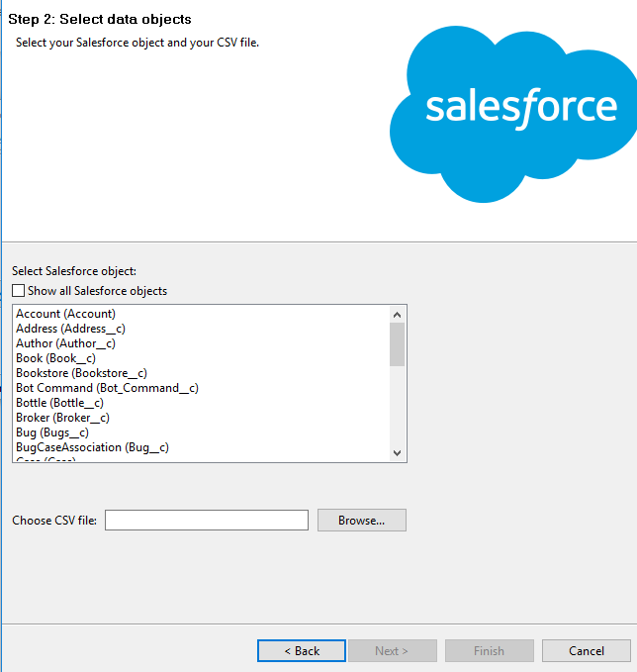Select Account (Account) in object list
The image size is (637, 672).
(x=65, y=314)
